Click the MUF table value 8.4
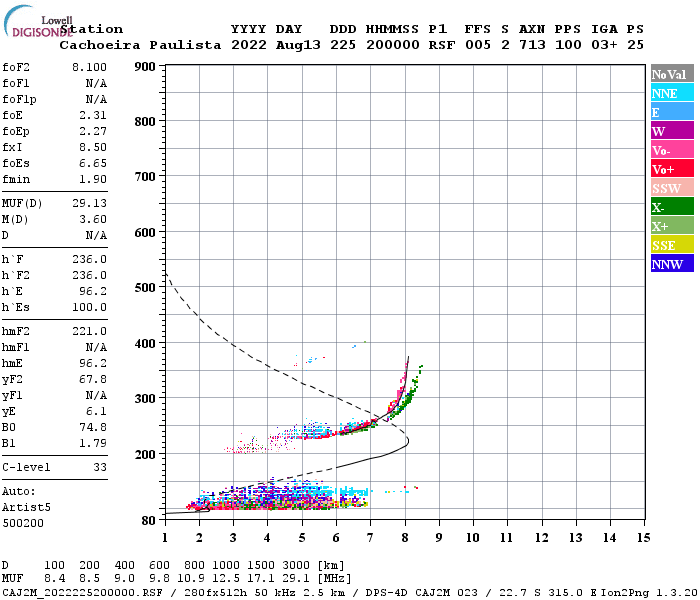Image resolution: width=700 pixels, height=600 pixels. point(54,579)
